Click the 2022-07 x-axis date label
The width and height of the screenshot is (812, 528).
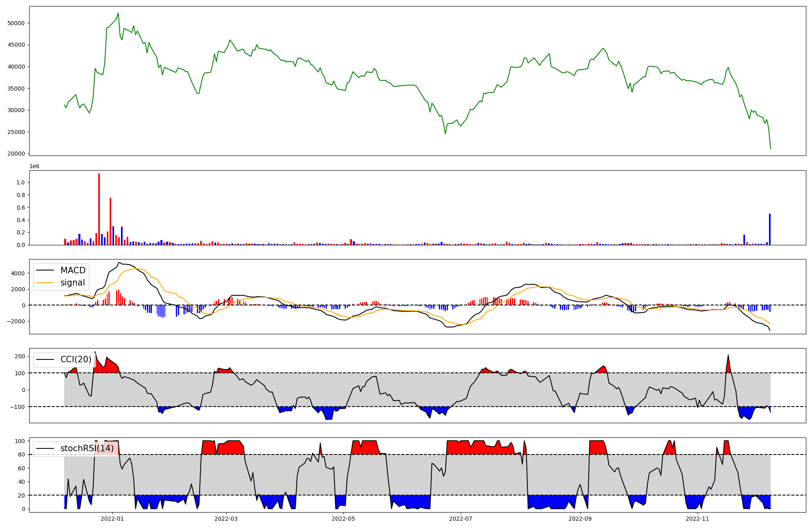(x=461, y=519)
